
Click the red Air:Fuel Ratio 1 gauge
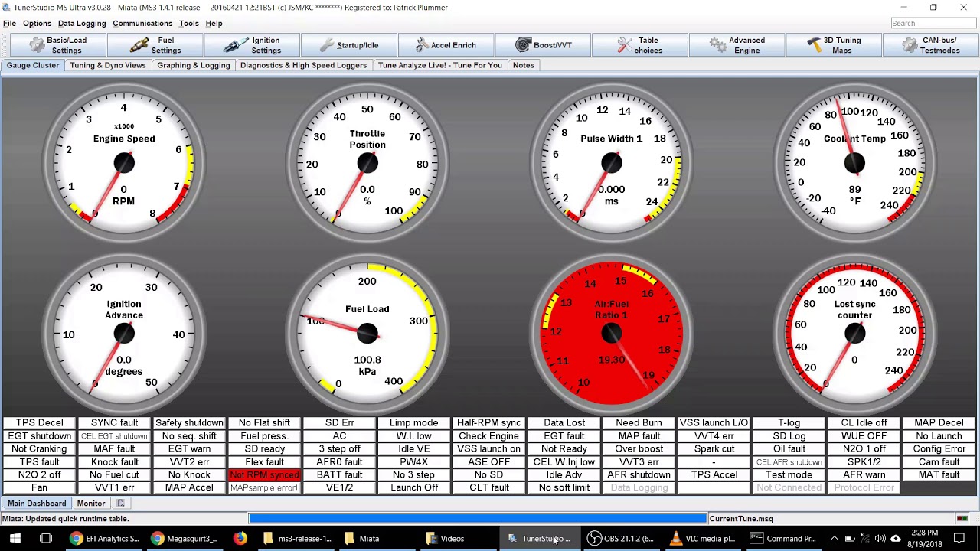pos(611,333)
